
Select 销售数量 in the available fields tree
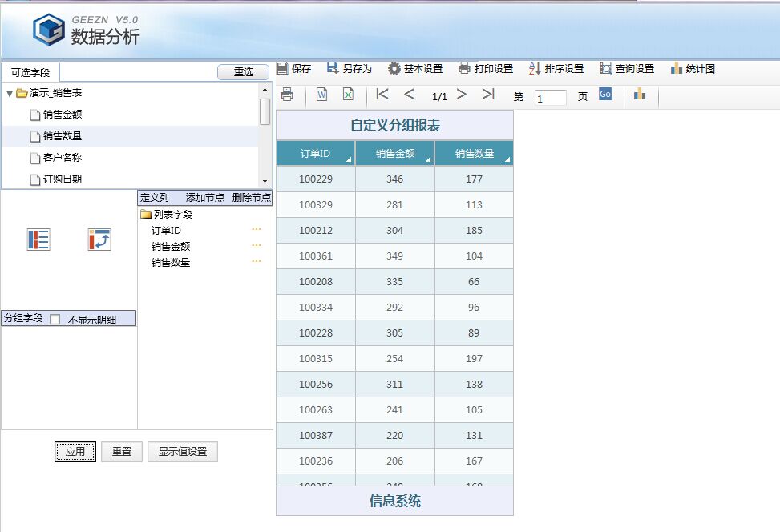(63, 136)
